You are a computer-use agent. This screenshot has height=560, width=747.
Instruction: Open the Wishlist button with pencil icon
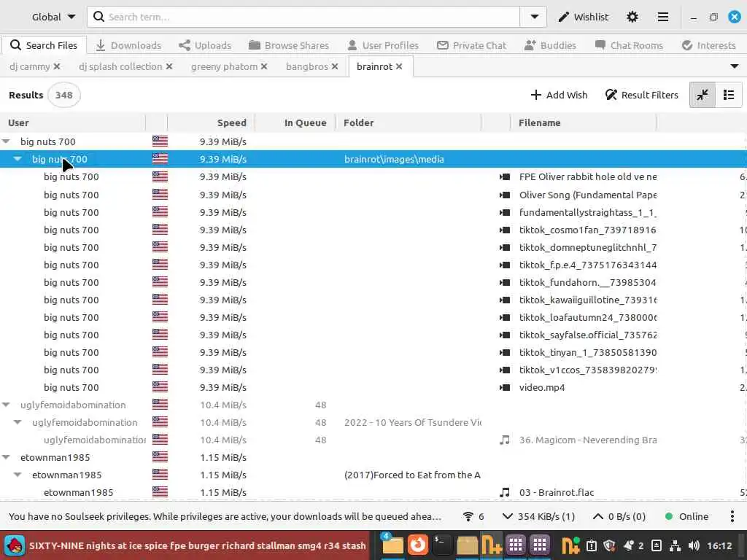point(583,17)
